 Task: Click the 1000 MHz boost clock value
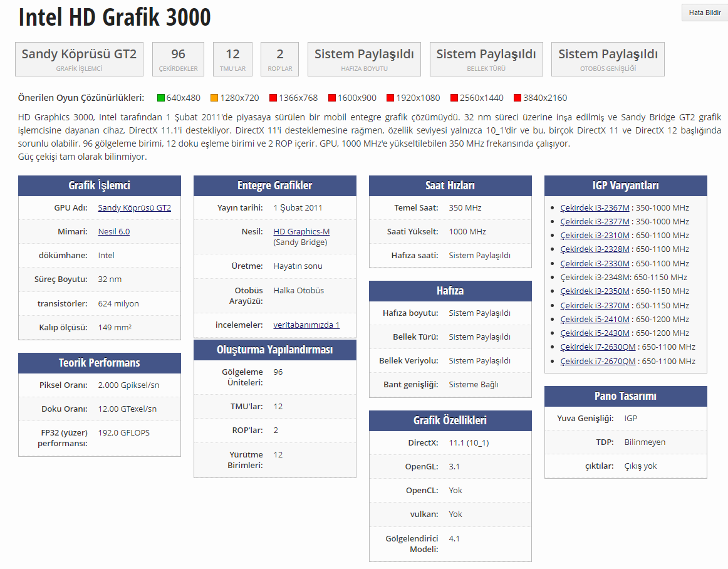click(x=467, y=231)
